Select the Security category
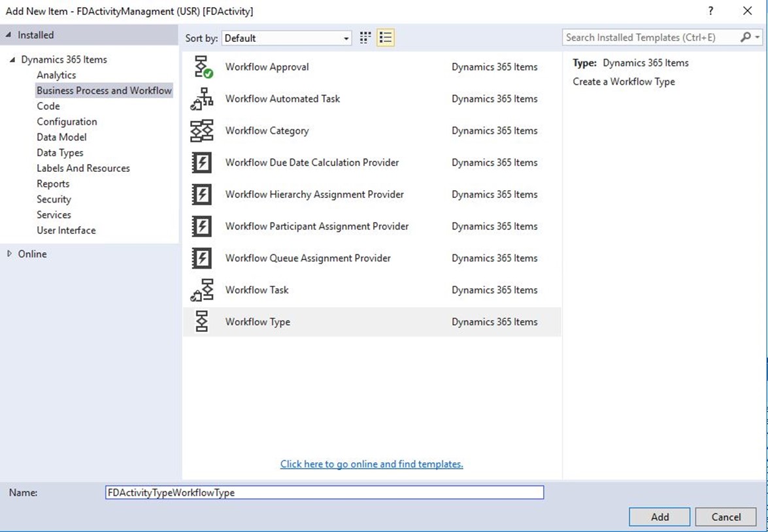Viewport: 768px width, 532px height. [54, 199]
